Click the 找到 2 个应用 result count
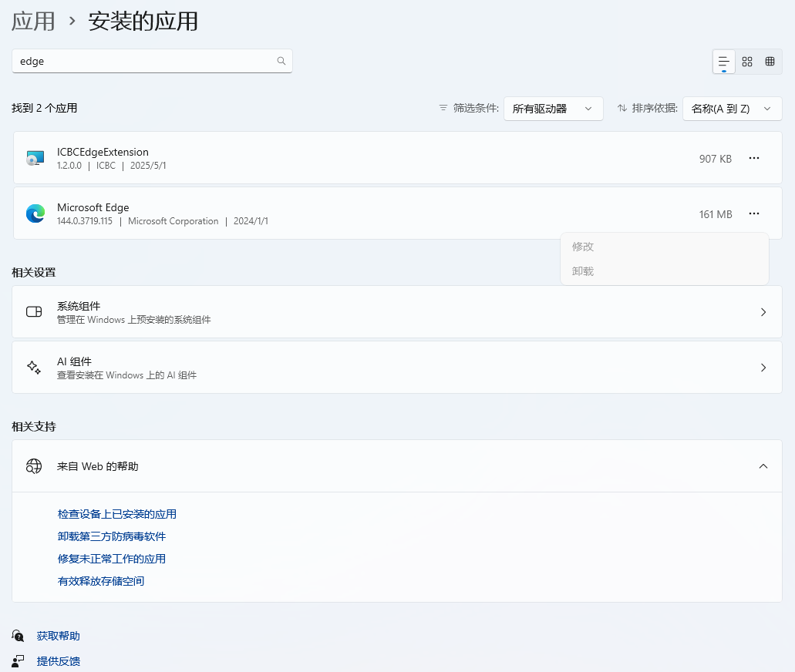795x672 pixels. [45, 108]
